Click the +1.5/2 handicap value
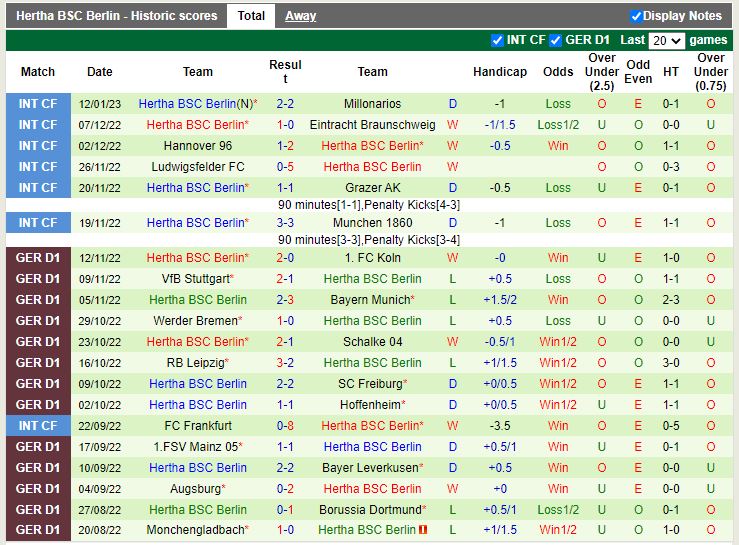This screenshot has width=739, height=545. point(500,300)
